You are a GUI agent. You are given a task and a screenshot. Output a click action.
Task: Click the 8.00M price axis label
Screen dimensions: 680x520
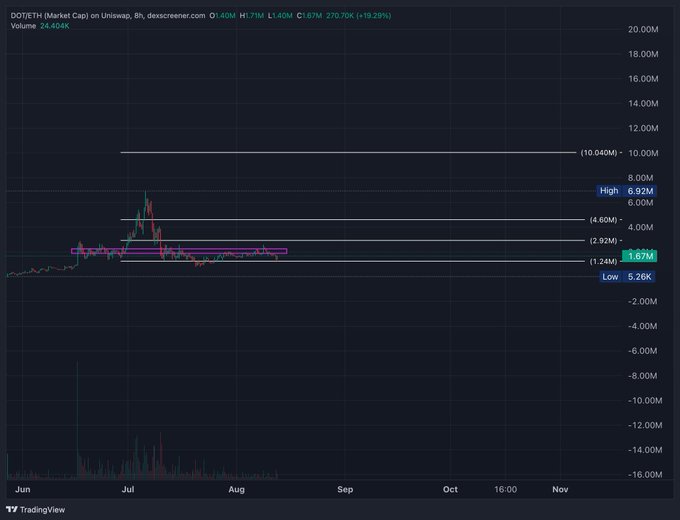click(x=641, y=178)
